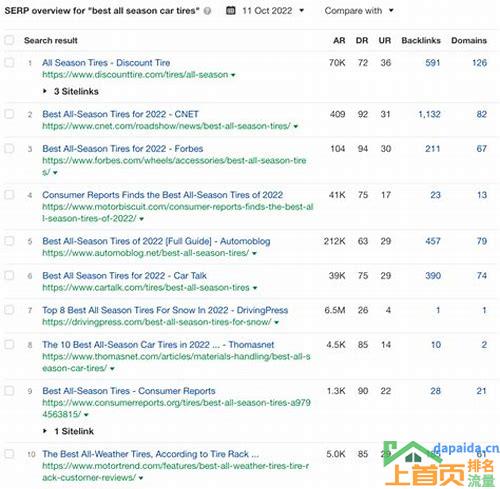
Task: Check the box for Discount Tire result
Action: [x=9, y=62]
